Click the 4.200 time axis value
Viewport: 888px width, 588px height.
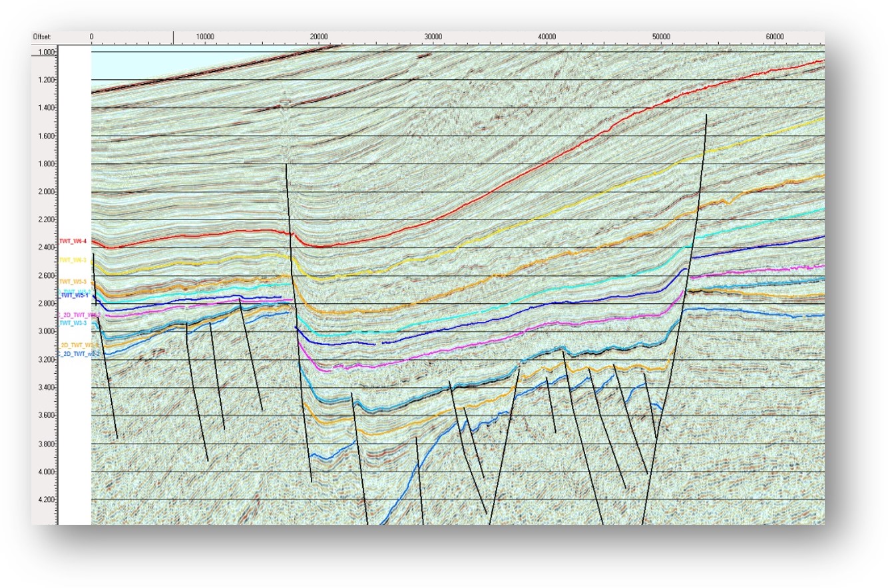point(47,500)
